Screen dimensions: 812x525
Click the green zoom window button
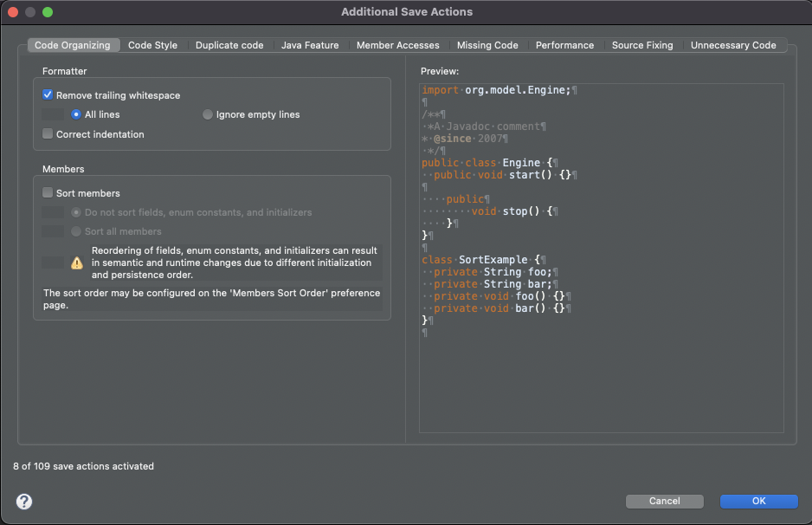[x=48, y=12]
